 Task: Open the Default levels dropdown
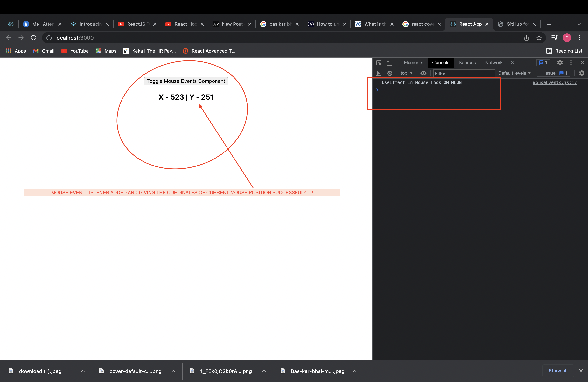coord(514,73)
